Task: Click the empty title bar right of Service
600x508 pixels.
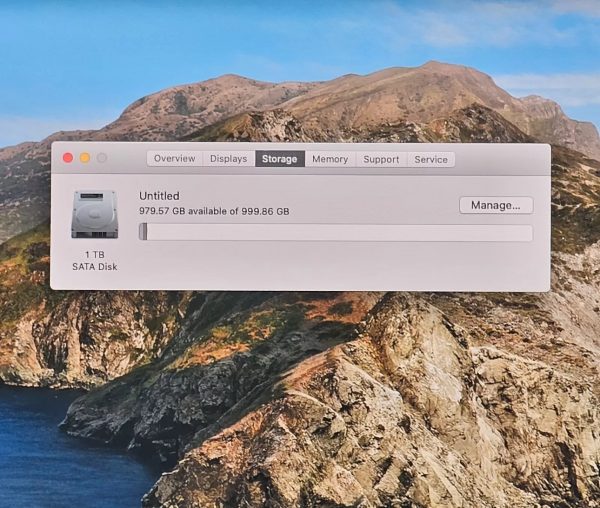Action: click(x=500, y=159)
